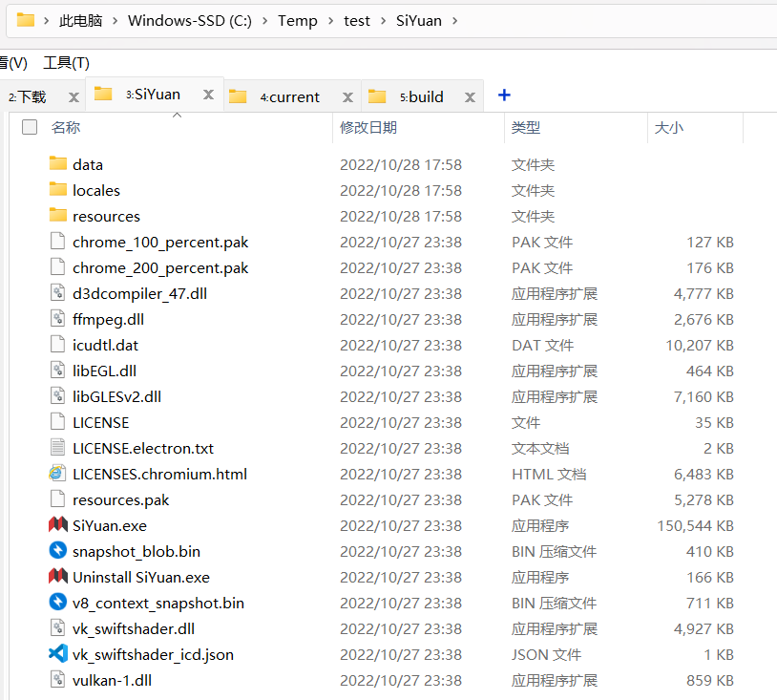The image size is (777, 700).
Task: Click the v8_context_snapshot.bin archive icon
Action: coord(58,602)
